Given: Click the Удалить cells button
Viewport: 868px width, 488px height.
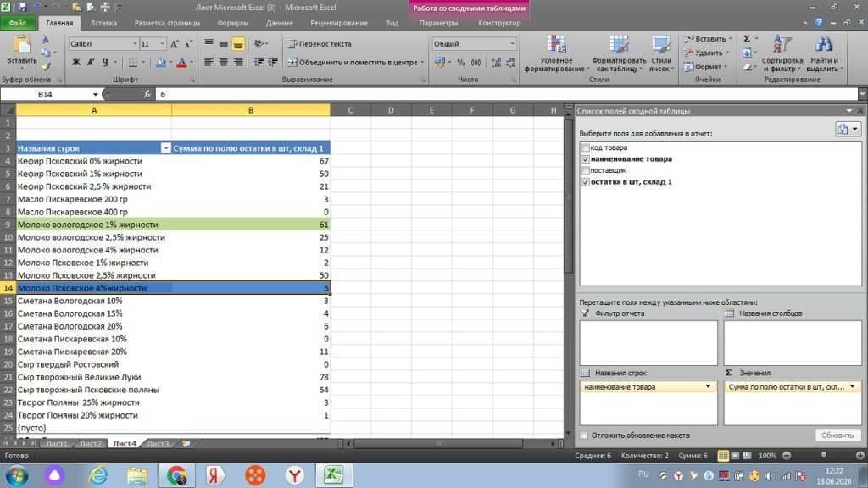Looking at the screenshot, I should pyautogui.click(x=706, y=53).
